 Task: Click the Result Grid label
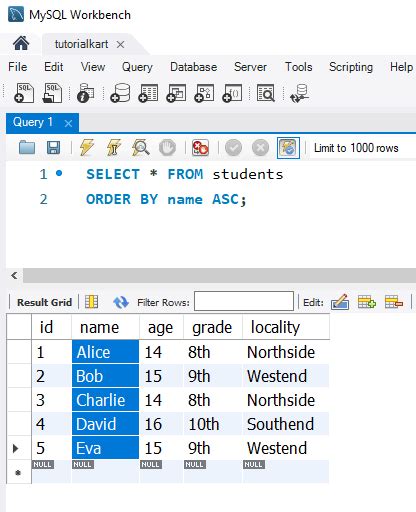[x=44, y=302]
